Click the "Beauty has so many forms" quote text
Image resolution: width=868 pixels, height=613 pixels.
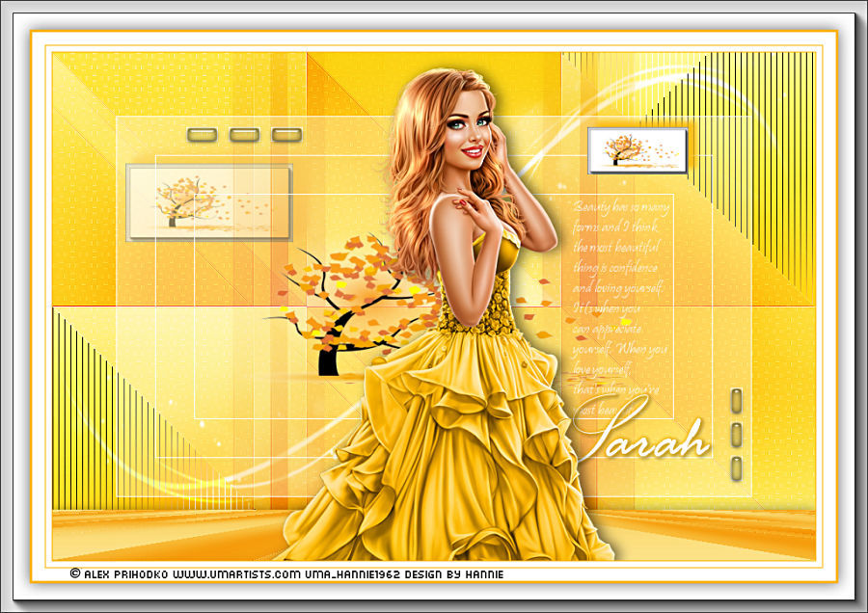620,308
